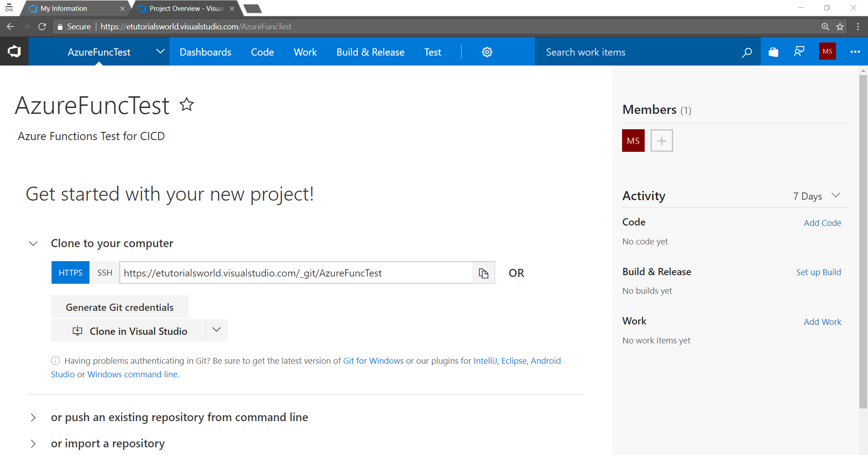Image resolution: width=868 pixels, height=455 pixels.
Task: Copy the clone URL to clipboard
Action: 483,273
